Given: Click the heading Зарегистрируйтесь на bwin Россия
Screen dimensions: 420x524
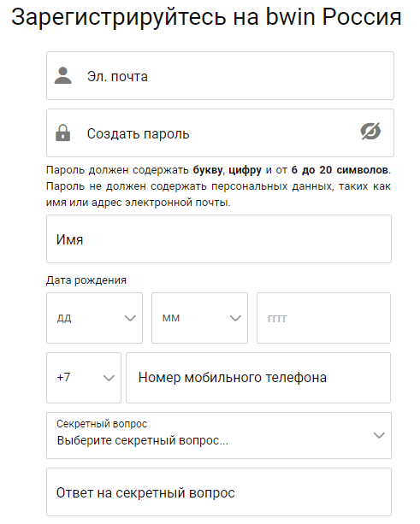Looking at the screenshot, I should [206, 17].
